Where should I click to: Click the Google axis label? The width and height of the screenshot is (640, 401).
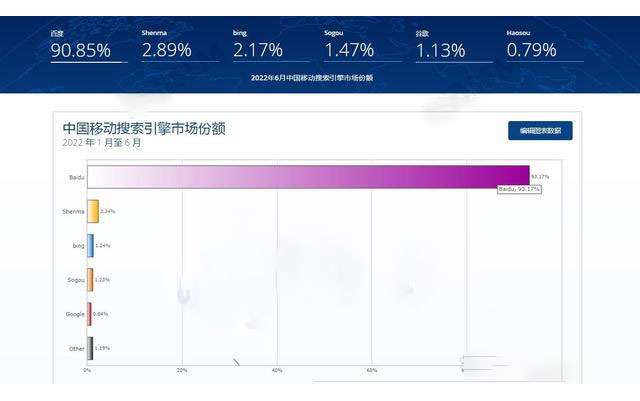point(72,314)
